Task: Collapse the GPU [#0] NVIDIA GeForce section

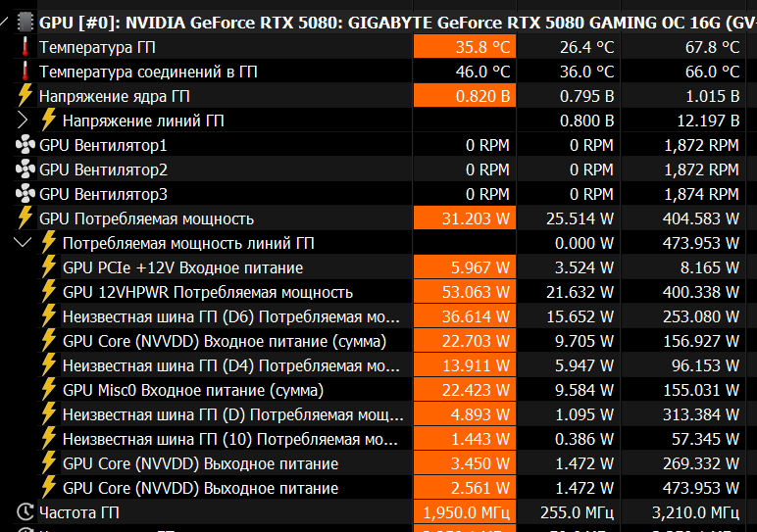Action: click(x=4, y=22)
